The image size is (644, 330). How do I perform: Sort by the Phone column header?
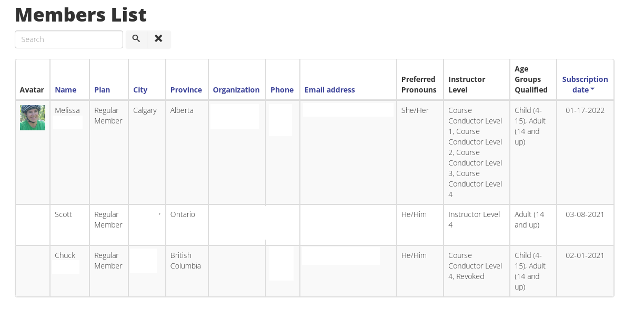coord(282,90)
